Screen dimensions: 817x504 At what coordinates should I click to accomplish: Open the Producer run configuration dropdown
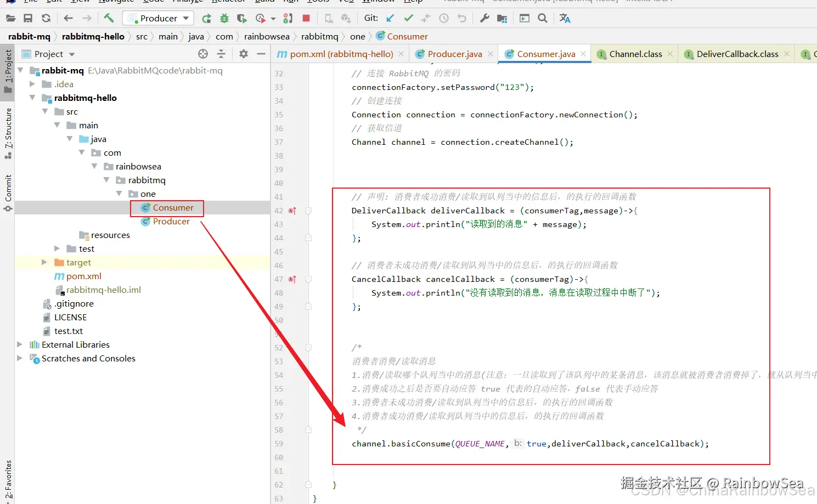point(158,19)
